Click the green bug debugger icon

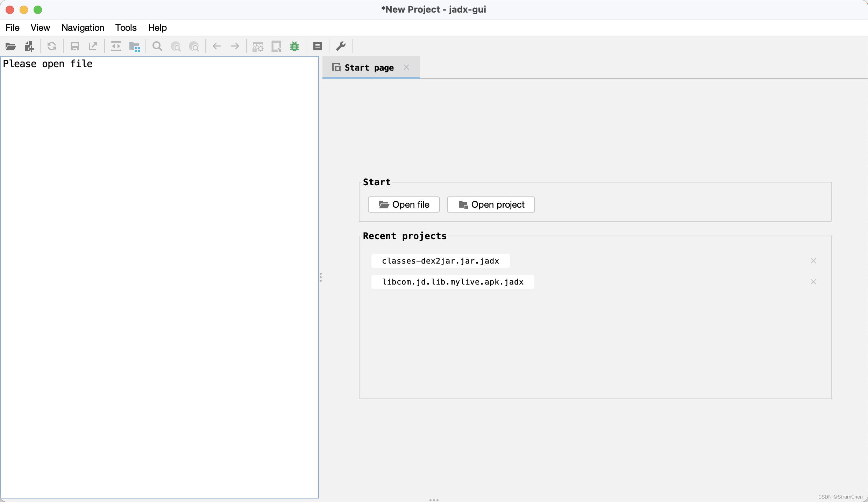click(294, 46)
